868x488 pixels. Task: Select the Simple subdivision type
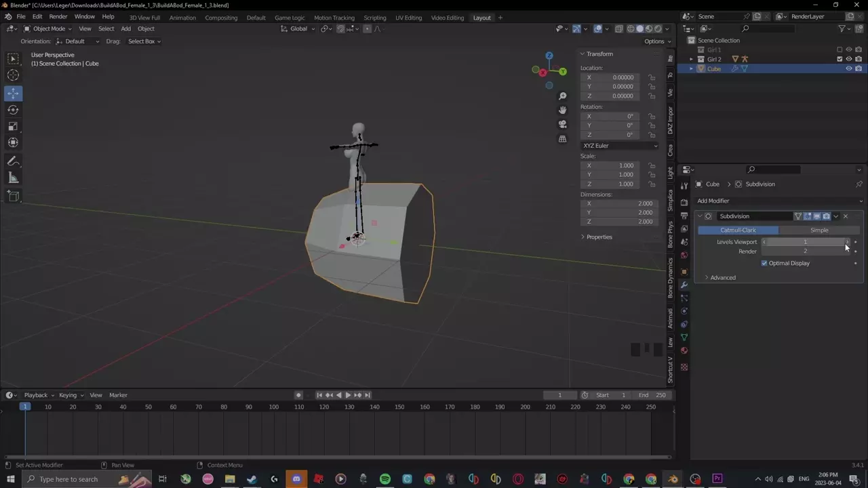(819, 230)
